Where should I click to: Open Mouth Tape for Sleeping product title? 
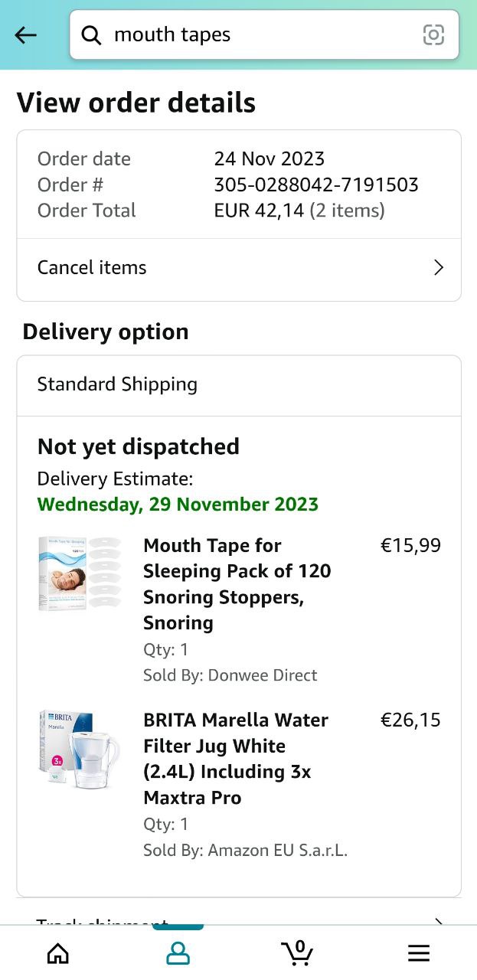click(237, 583)
